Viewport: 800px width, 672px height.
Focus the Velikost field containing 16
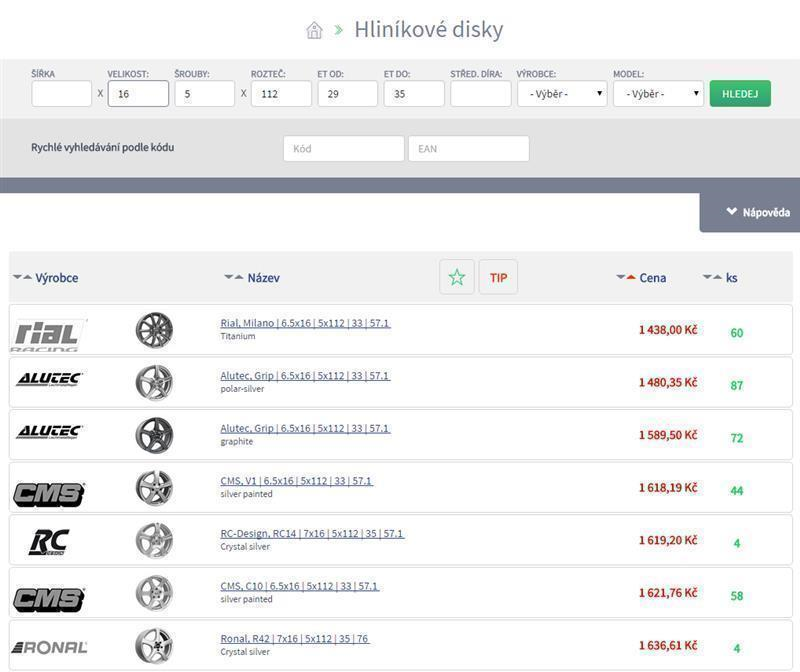point(138,93)
